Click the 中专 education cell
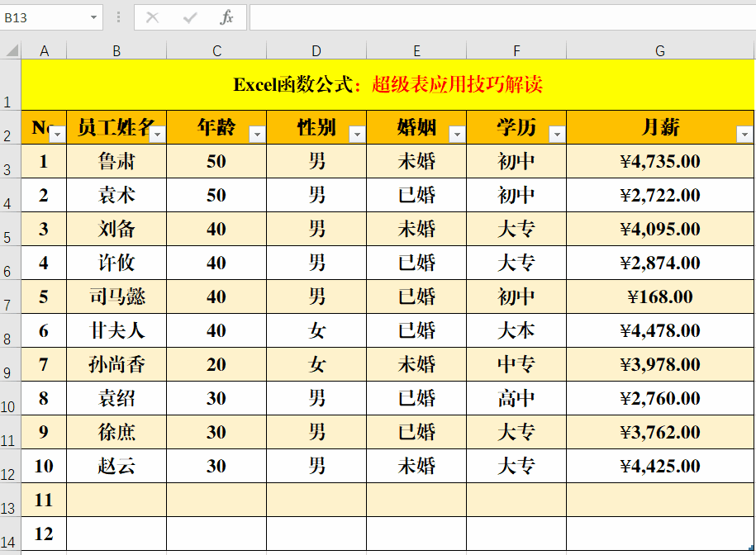The image size is (756, 555). (516, 365)
